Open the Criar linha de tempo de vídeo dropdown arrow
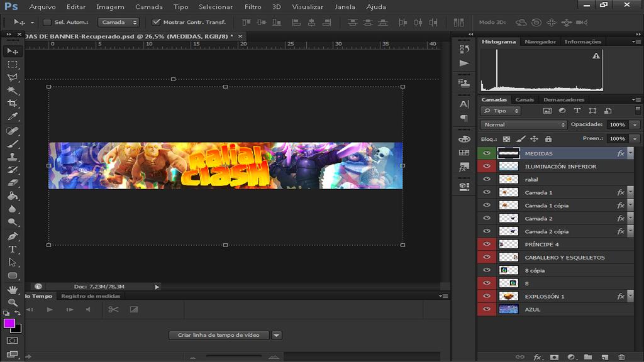Viewport: 644px width, 362px height. click(x=277, y=335)
